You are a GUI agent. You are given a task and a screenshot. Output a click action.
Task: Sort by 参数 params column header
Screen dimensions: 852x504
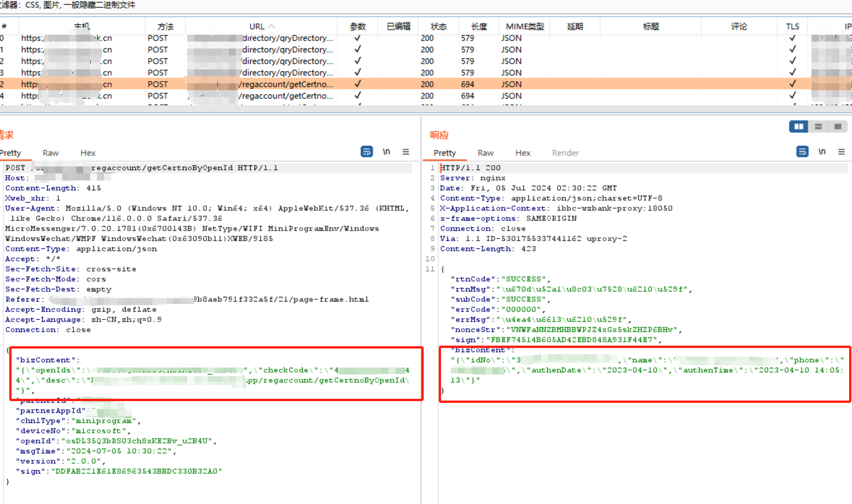click(x=358, y=27)
